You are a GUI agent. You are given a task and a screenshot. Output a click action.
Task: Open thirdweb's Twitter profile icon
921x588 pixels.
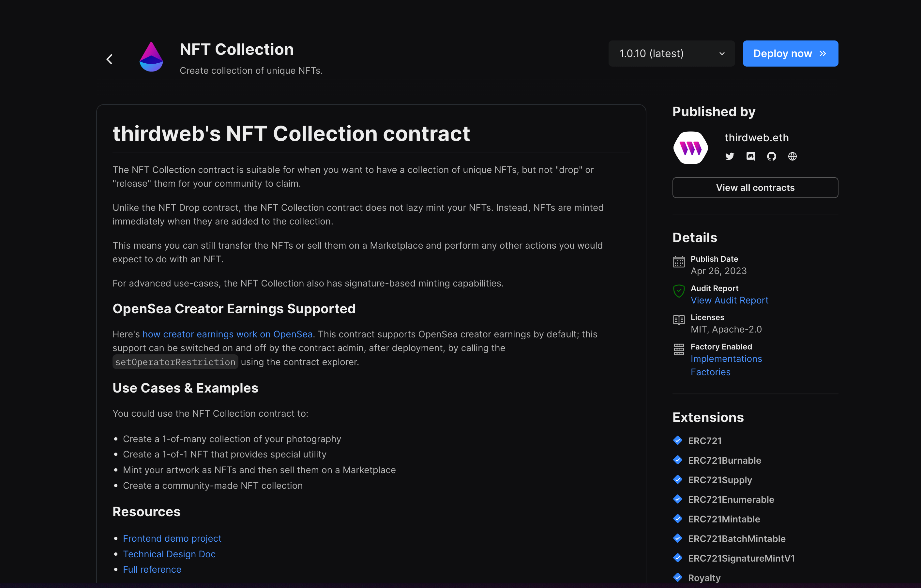click(x=729, y=156)
